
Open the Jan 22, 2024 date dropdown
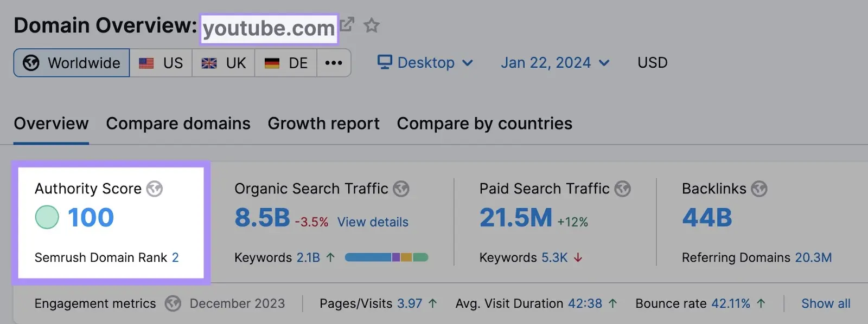555,63
